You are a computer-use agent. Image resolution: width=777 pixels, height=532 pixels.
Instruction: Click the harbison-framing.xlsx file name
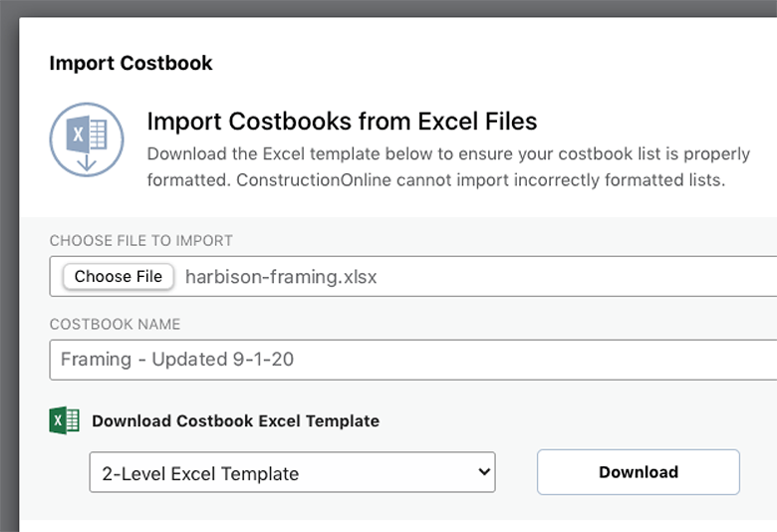pos(281,277)
